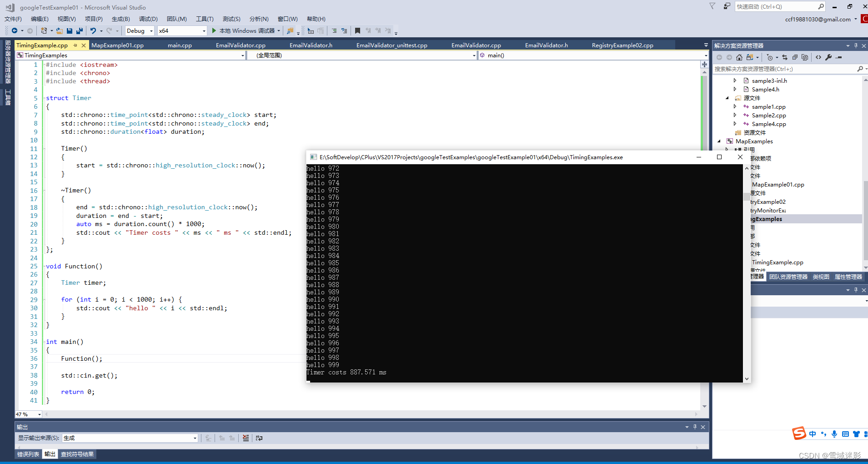
Task: Click Collapse All icon in Solution Explorer
Action: [795, 57]
